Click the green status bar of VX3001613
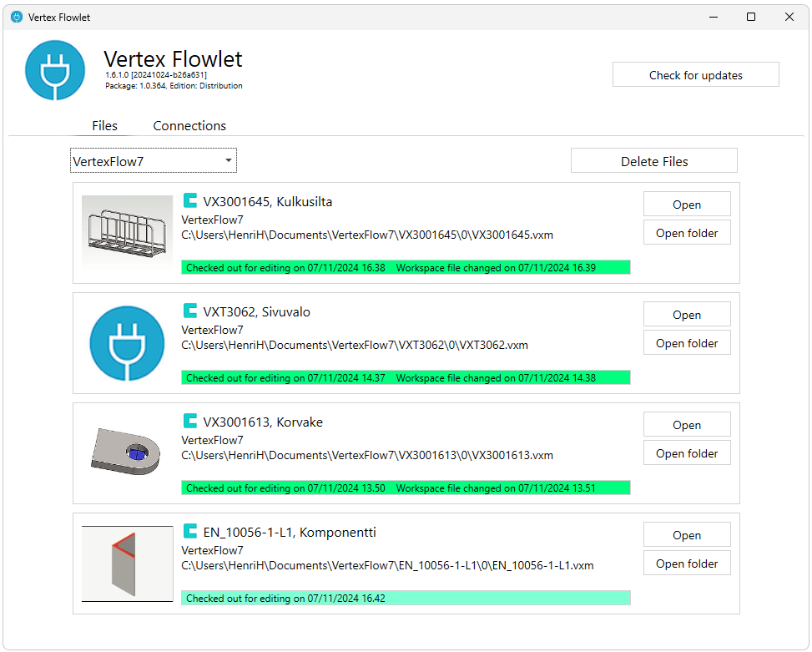The image size is (812, 652). point(406,488)
